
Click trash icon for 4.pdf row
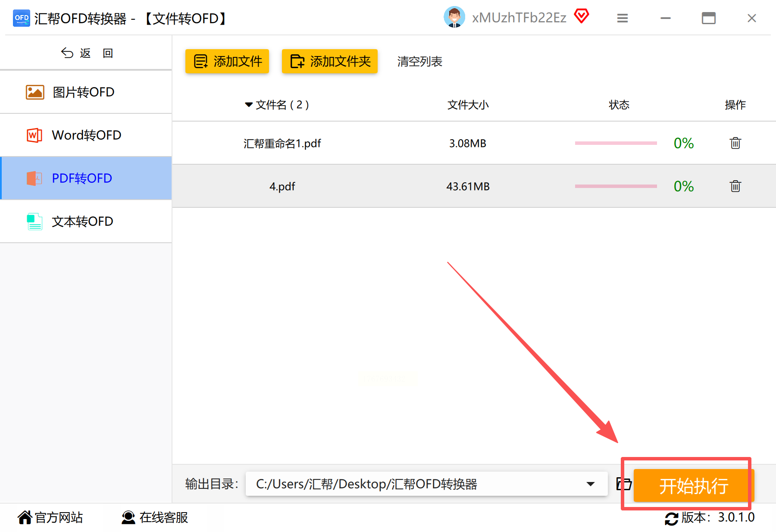(735, 186)
